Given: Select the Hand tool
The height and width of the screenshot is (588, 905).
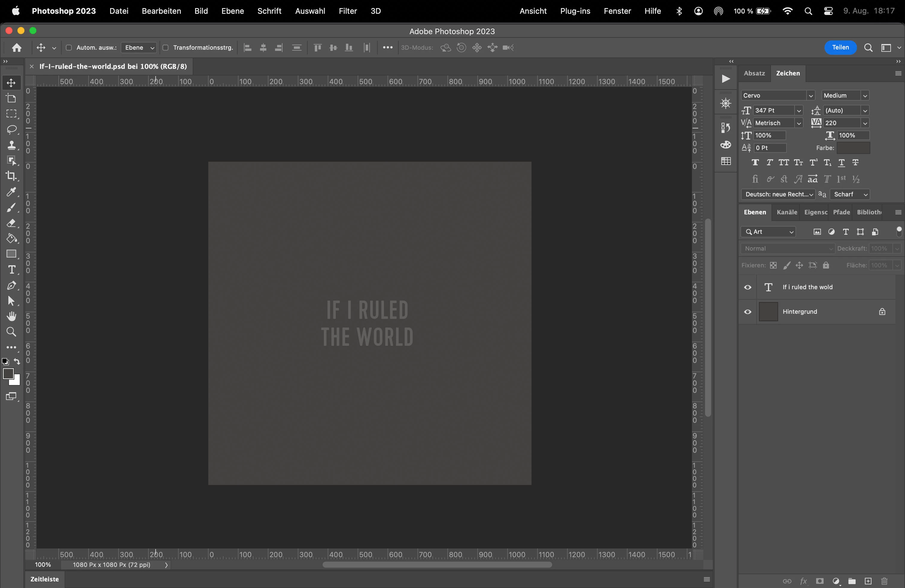Looking at the screenshot, I should click(x=11, y=316).
